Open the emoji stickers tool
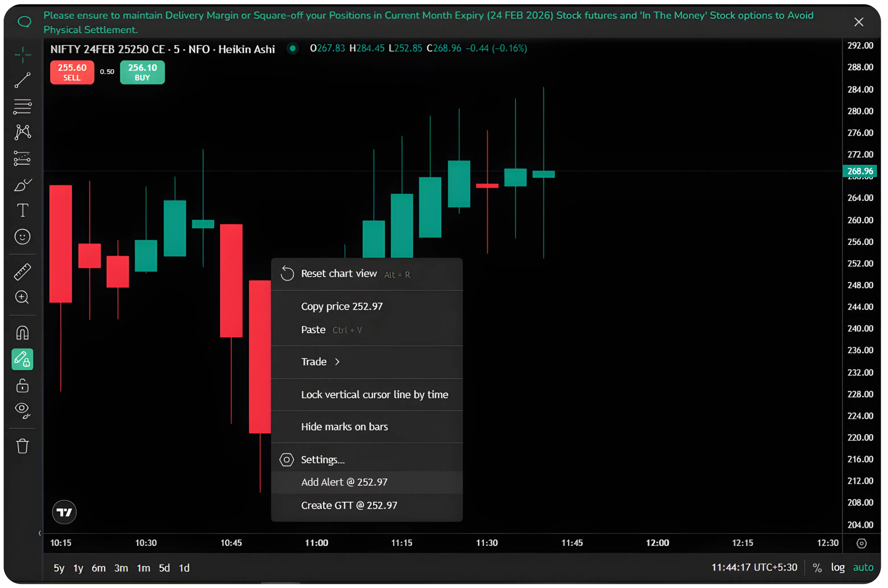 pyautogui.click(x=22, y=237)
